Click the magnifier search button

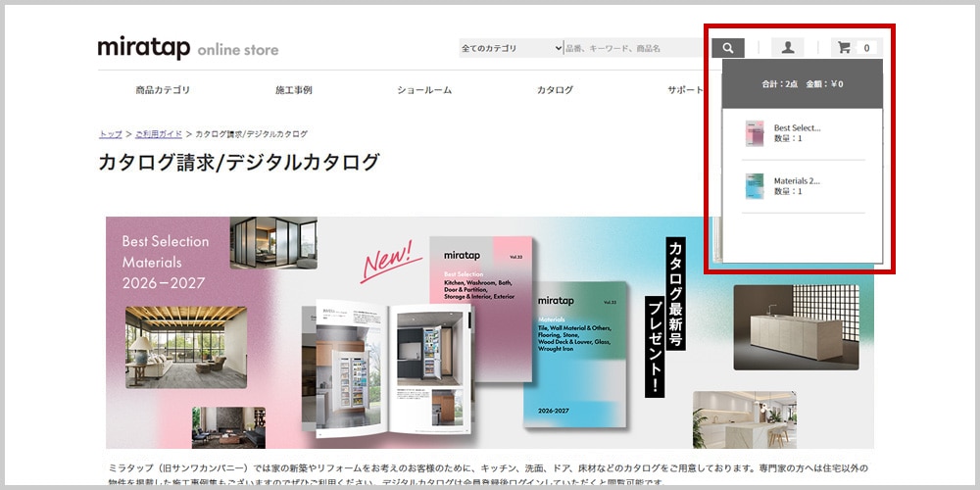coord(727,47)
